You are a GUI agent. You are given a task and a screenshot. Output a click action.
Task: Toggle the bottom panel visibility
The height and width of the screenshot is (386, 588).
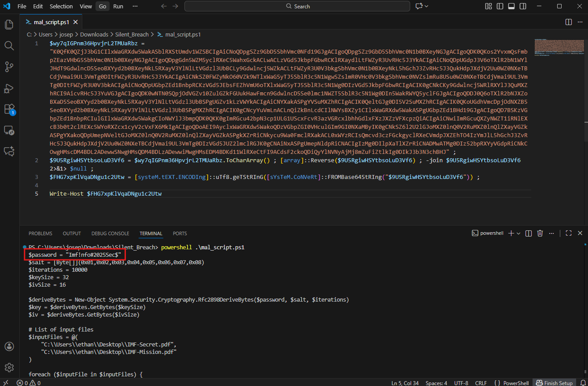511,6
